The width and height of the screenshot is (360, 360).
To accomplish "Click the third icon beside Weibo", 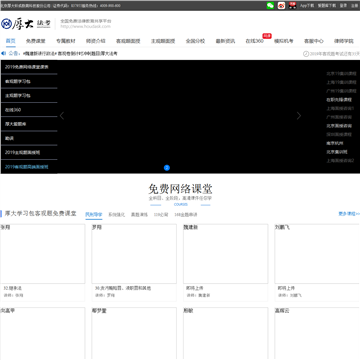I will 292,5.
